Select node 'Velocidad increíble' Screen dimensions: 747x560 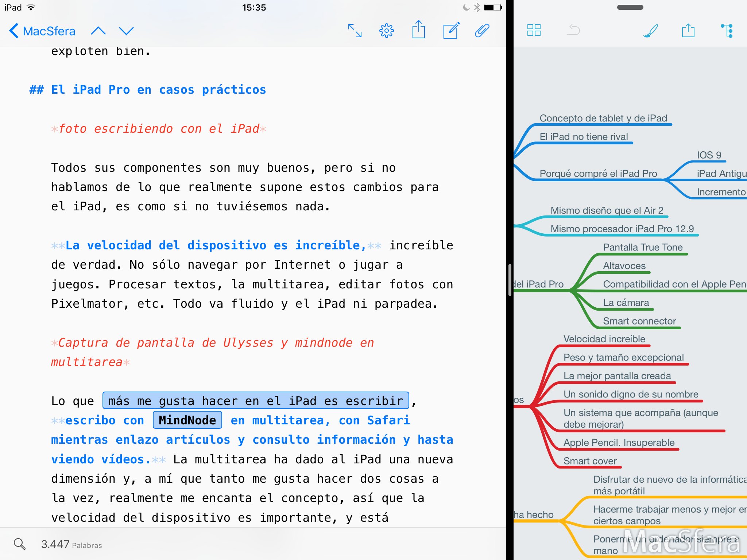point(604,339)
